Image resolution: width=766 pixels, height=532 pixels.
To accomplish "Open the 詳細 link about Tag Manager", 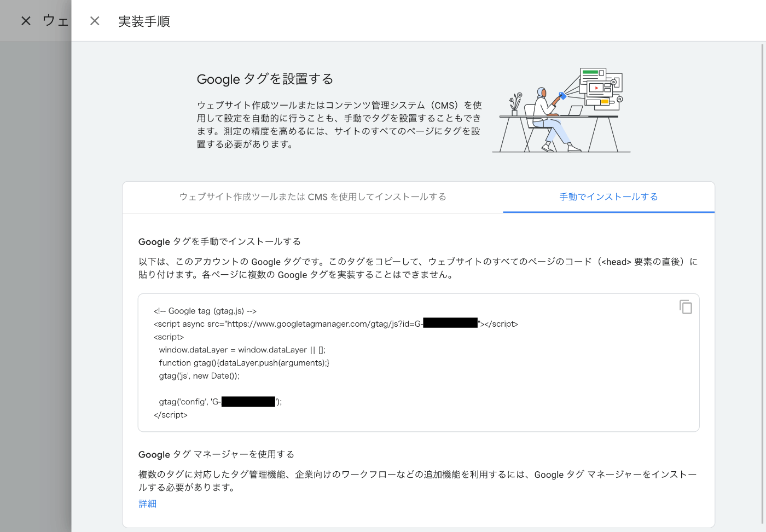I will [x=148, y=504].
